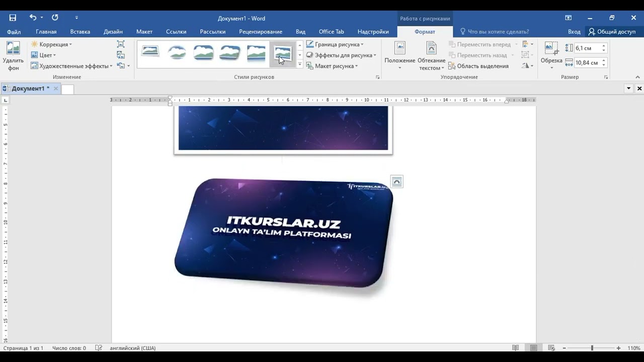Click the Положение button
644x362 pixels.
[x=400, y=56]
